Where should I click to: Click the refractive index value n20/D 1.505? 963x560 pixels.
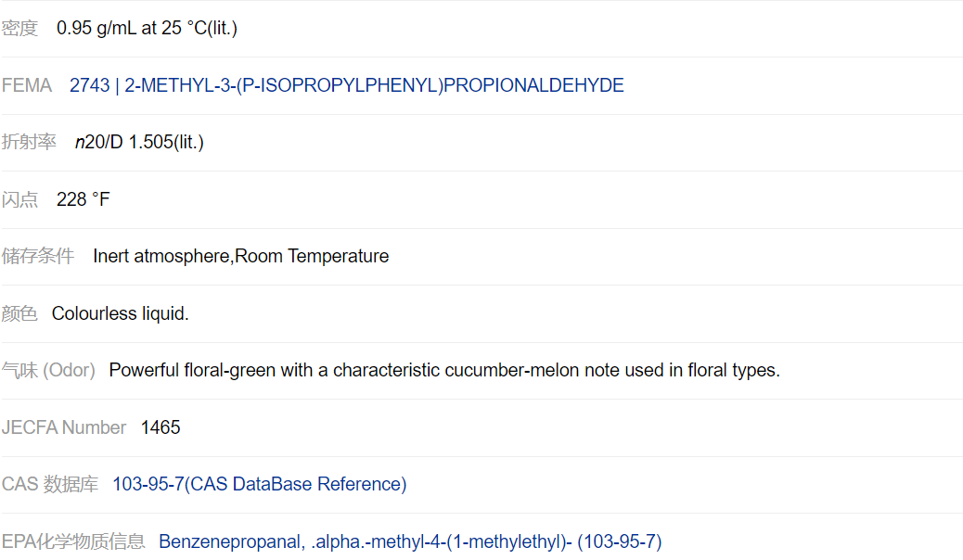click(x=139, y=143)
